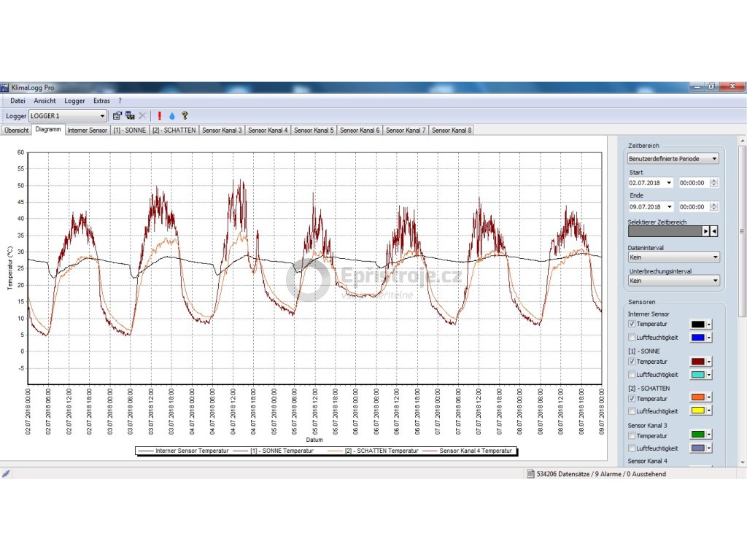The image size is (747, 560).
Task: Click the yellow question mark help icon
Action: pos(185,115)
